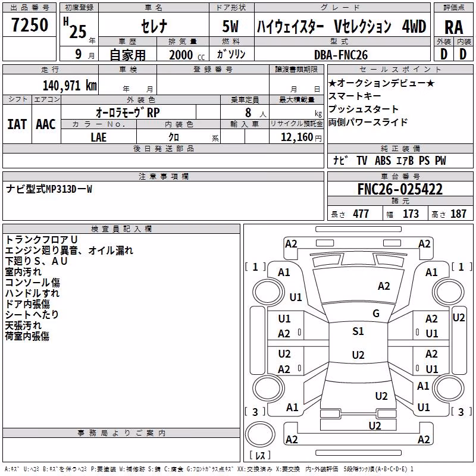Viewport: 476px width, 476px height.
Task: Click the header "リサイクル預託金"
Action: [296, 124]
